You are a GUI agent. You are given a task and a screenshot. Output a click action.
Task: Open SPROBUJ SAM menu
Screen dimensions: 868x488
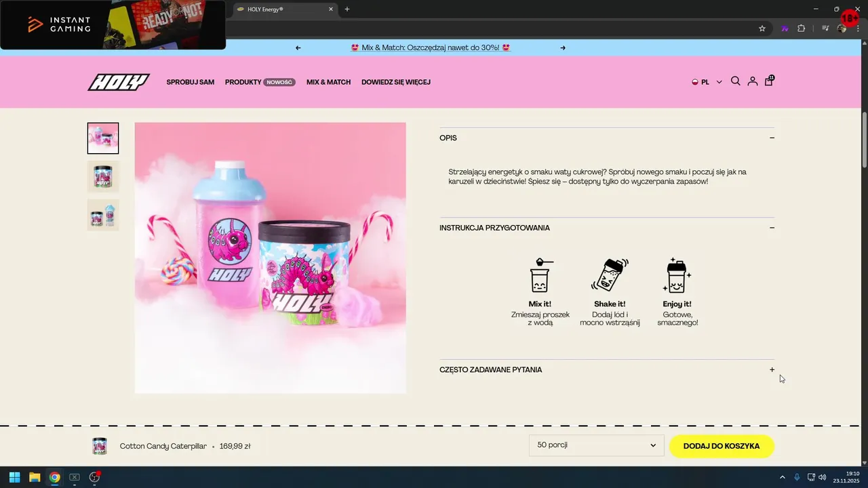tap(191, 82)
